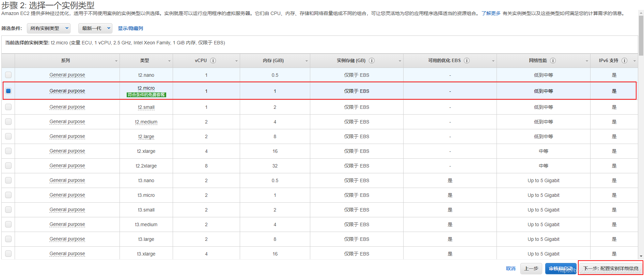Open the vCPU column sort arrow
Viewport: 644px width, 277px height.
click(236, 61)
